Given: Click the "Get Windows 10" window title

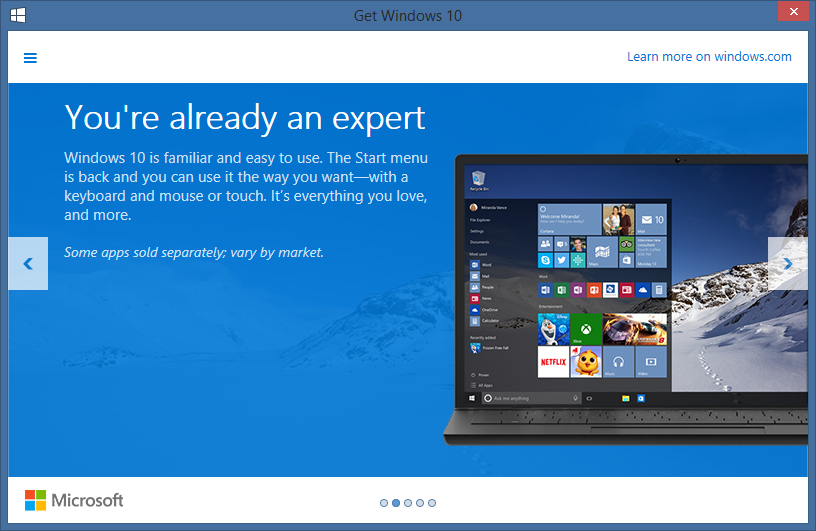Looking at the screenshot, I should coord(407,16).
